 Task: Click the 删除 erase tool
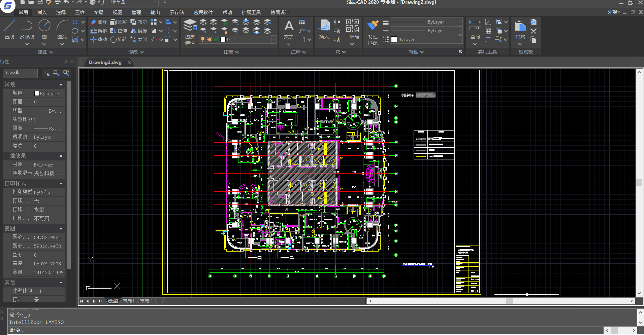pos(99,22)
